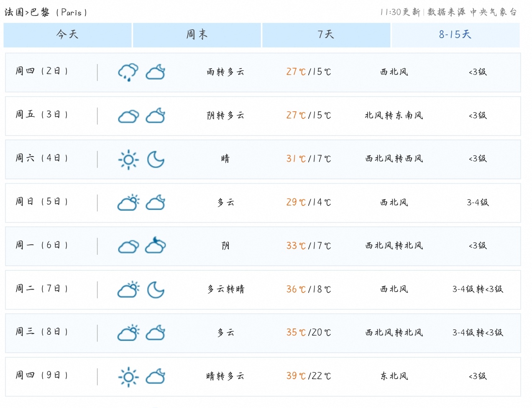Click the overcast night icon for 周一 (6日)
Image resolution: width=532 pixels, height=408 pixels.
click(x=156, y=246)
